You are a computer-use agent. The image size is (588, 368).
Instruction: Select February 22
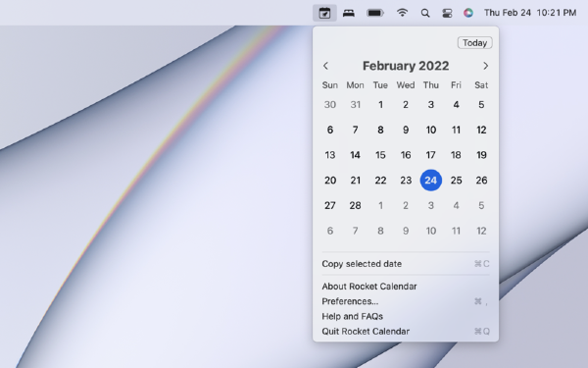tap(380, 181)
